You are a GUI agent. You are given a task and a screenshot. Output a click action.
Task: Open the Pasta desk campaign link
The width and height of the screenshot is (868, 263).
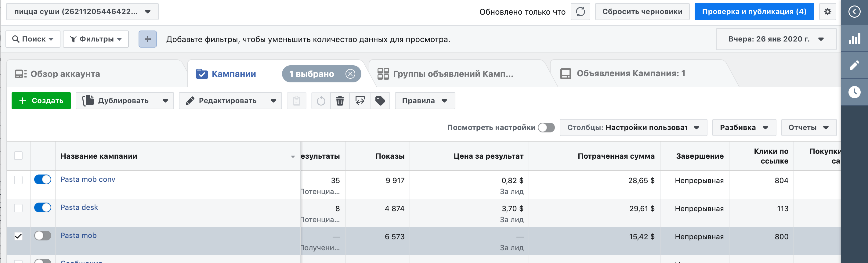[79, 207]
